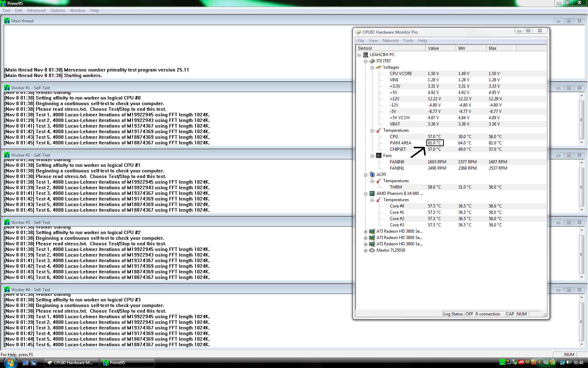Click the Max column header
Viewport: 588px width, 368px height.
point(502,48)
